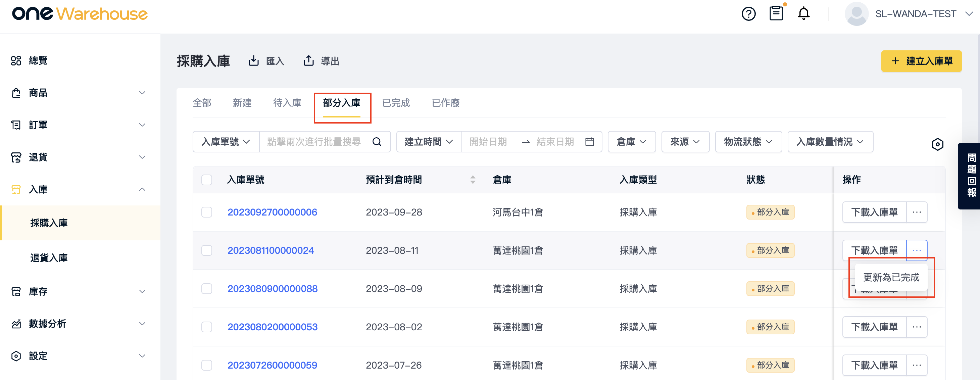Download receipt for order 2023072600000059

coord(874,366)
